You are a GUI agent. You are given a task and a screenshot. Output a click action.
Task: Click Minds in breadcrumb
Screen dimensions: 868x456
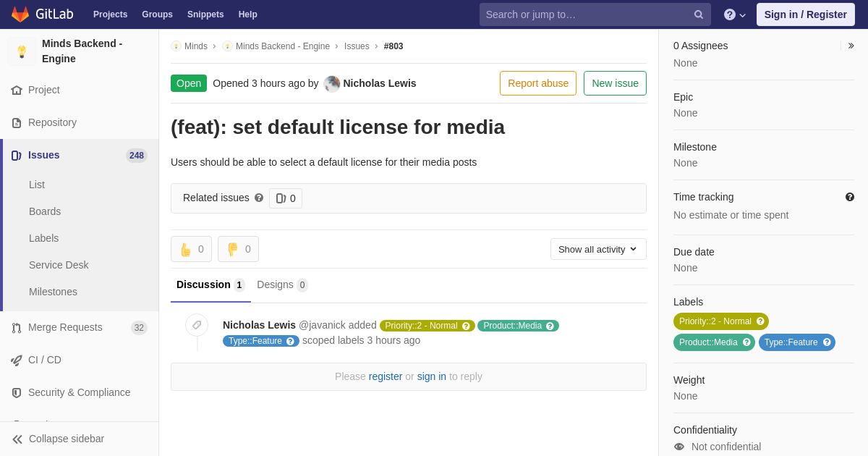point(196,46)
